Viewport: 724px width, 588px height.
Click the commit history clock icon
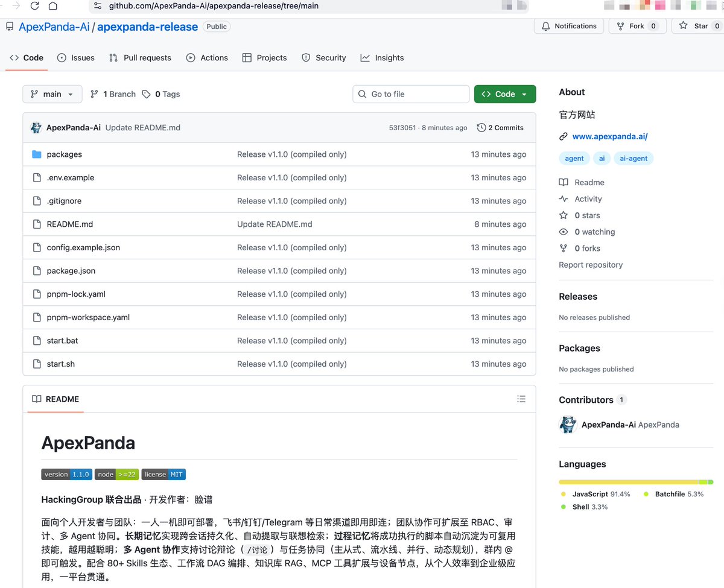pyautogui.click(x=481, y=127)
